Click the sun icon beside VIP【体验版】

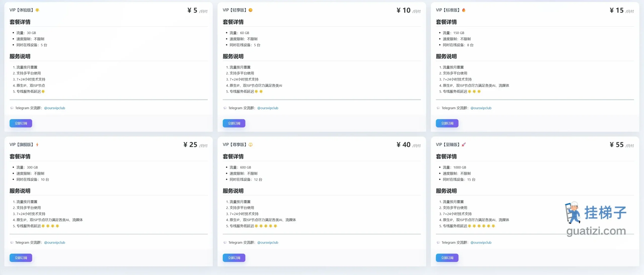coord(37,10)
